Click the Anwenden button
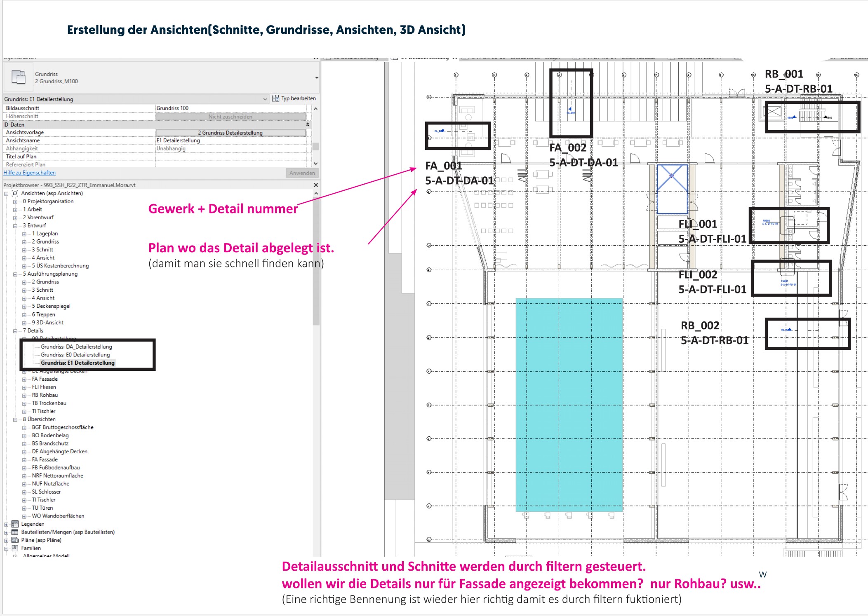Image resolution: width=868 pixels, height=616 pixels. coord(302,173)
